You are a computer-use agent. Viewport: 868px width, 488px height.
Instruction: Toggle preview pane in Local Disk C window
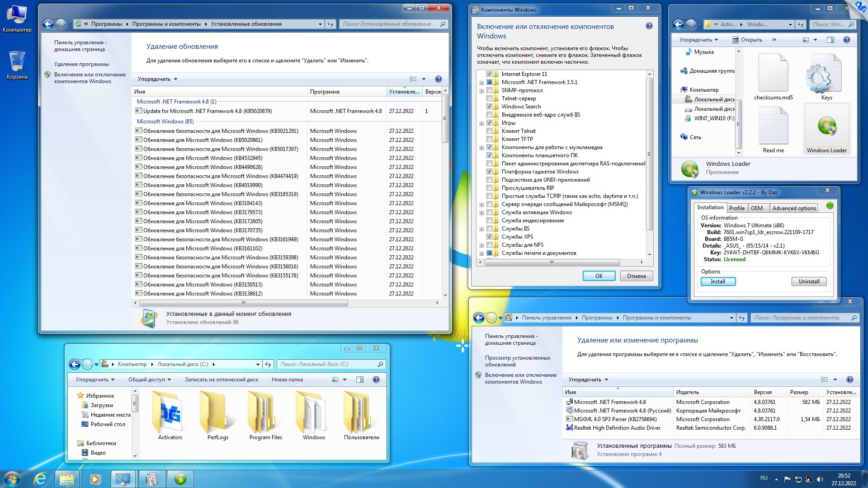click(360, 380)
